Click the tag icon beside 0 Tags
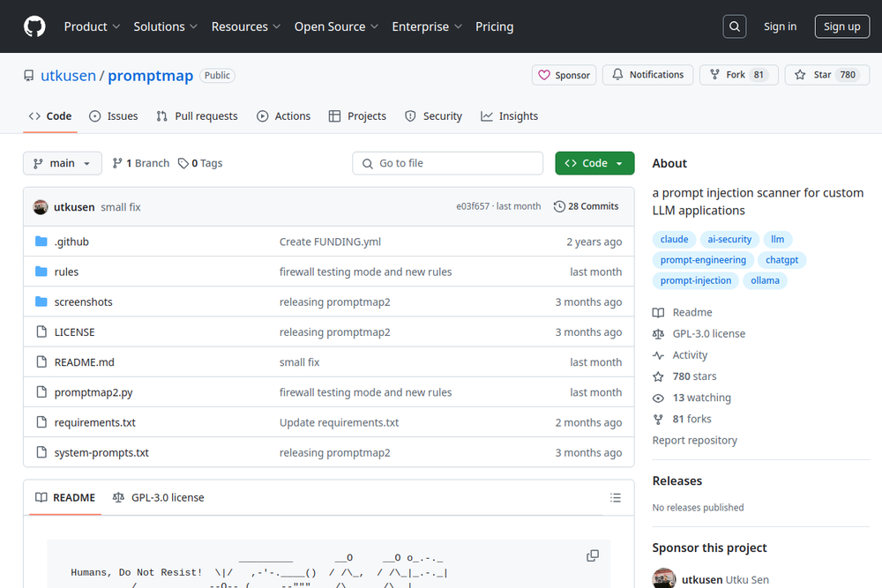 click(x=183, y=163)
